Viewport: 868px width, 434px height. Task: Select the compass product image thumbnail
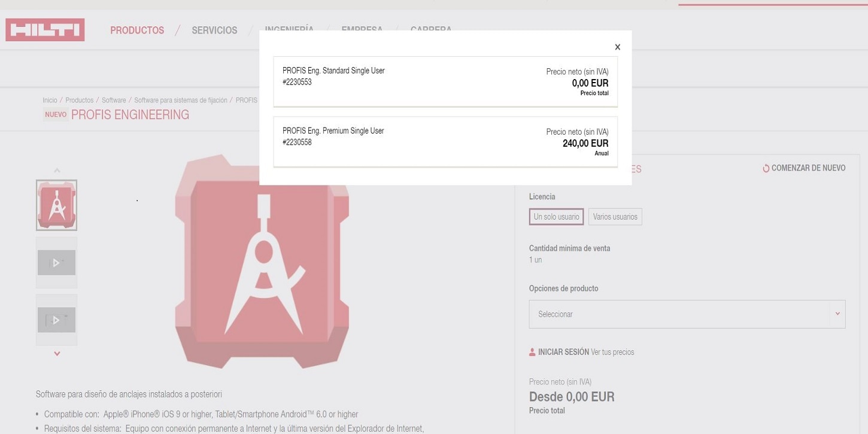tap(56, 205)
